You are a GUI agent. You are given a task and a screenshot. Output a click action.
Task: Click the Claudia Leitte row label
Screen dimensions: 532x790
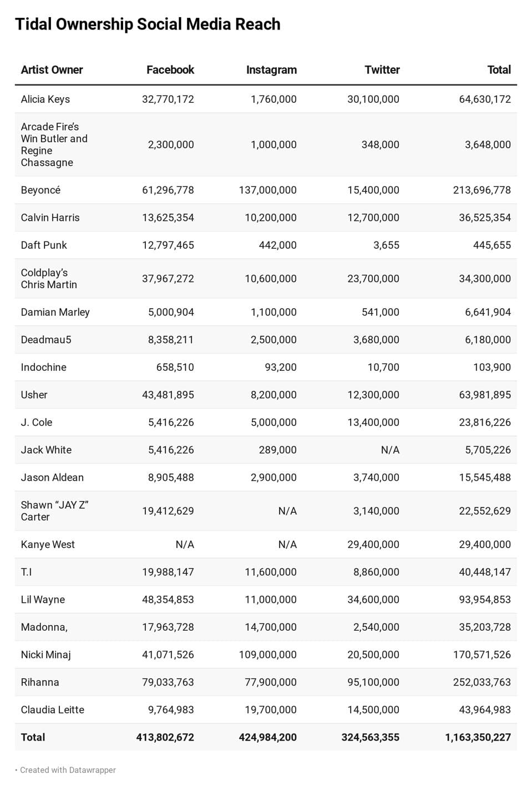tap(53, 710)
